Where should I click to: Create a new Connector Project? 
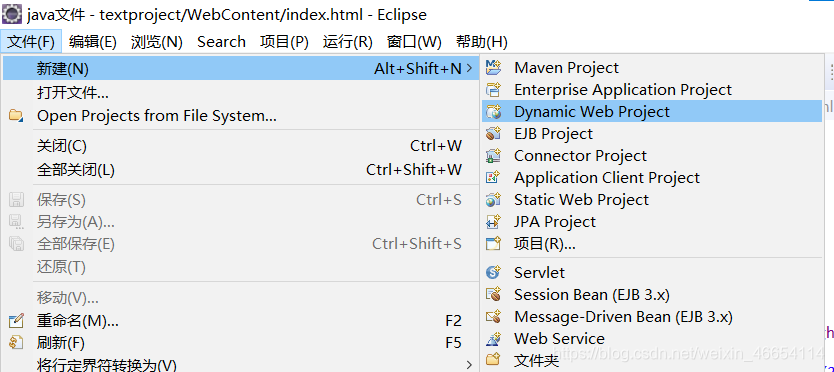[652, 156]
